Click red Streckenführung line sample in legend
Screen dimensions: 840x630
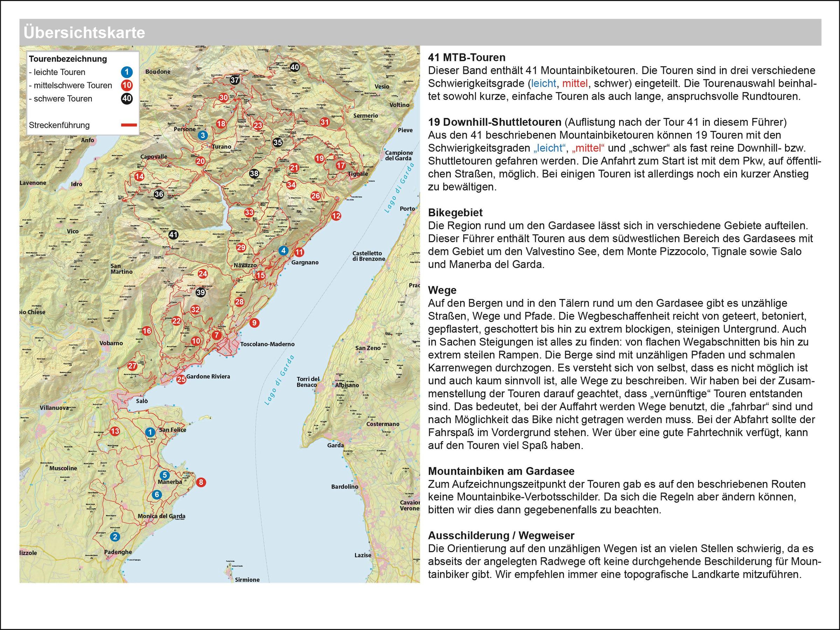pyautogui.click(x=129, y=125)
